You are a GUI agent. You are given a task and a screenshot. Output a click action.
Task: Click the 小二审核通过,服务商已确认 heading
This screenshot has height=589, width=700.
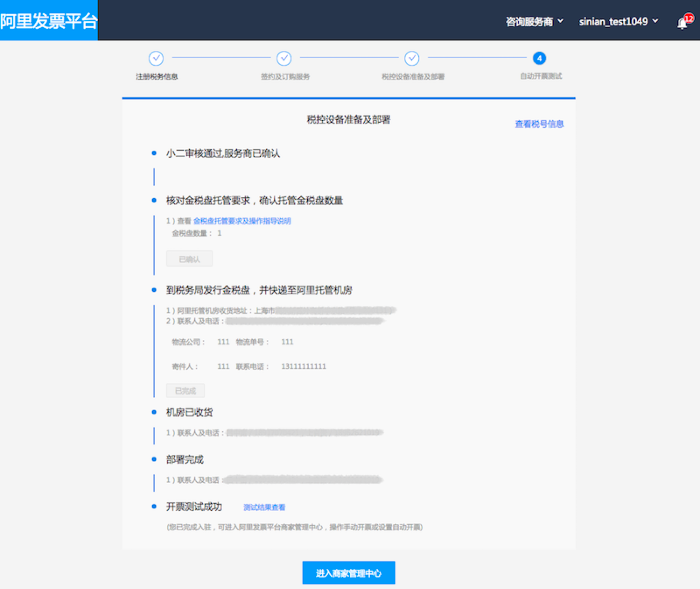223,153
